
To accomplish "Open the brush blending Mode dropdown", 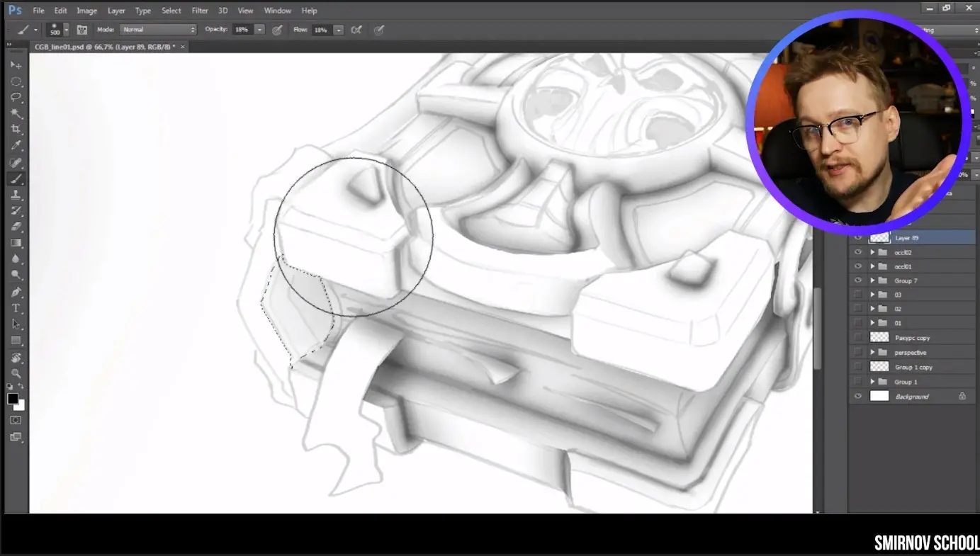I will [158, 30].
